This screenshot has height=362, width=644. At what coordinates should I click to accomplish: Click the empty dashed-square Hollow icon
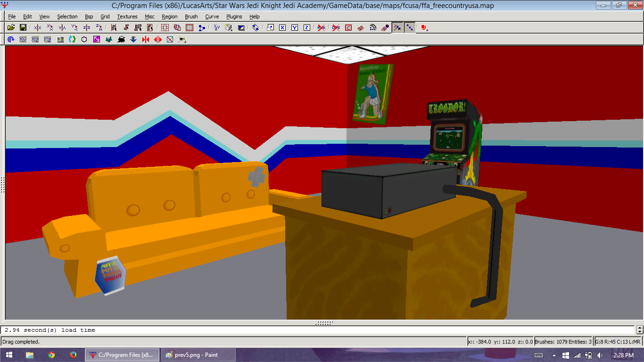pos(165,28)
